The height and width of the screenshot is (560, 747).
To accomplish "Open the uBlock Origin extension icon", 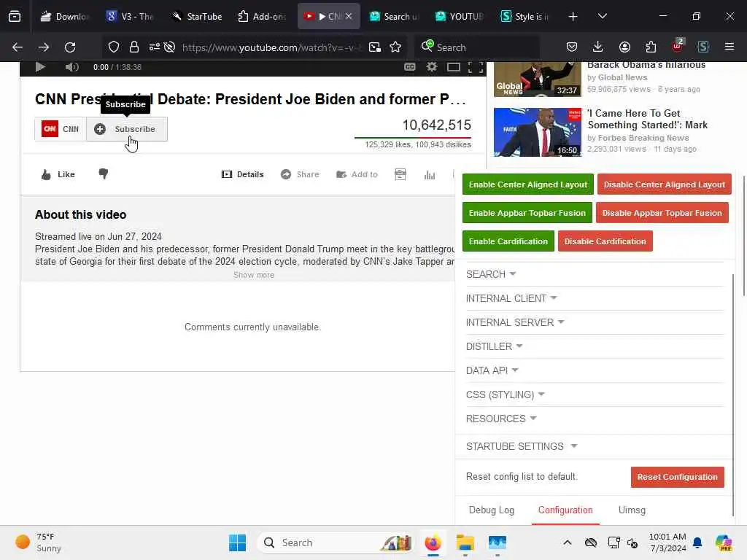I will tap(678, 46).
